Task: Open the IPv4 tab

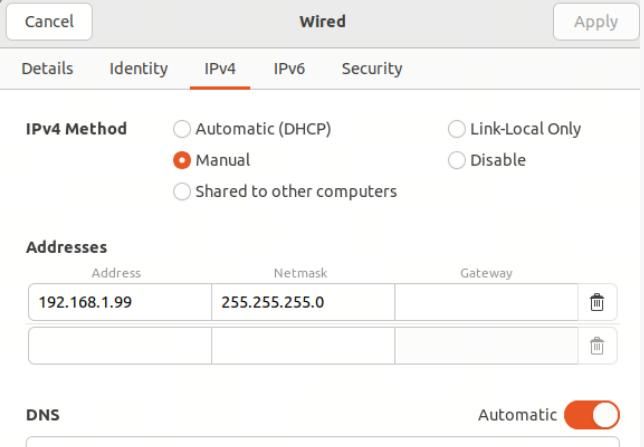Action: pyautogui.click(x=220, y=69)
